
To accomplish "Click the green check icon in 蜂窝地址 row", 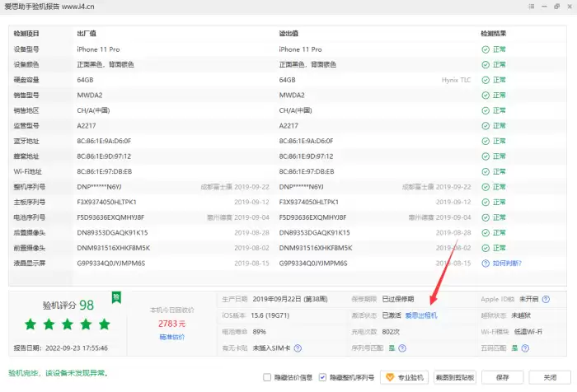I will pos(486,156).
